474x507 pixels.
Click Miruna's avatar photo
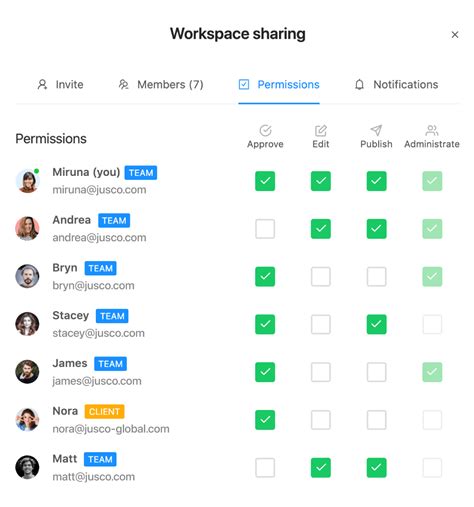click(x=27, y=181)
